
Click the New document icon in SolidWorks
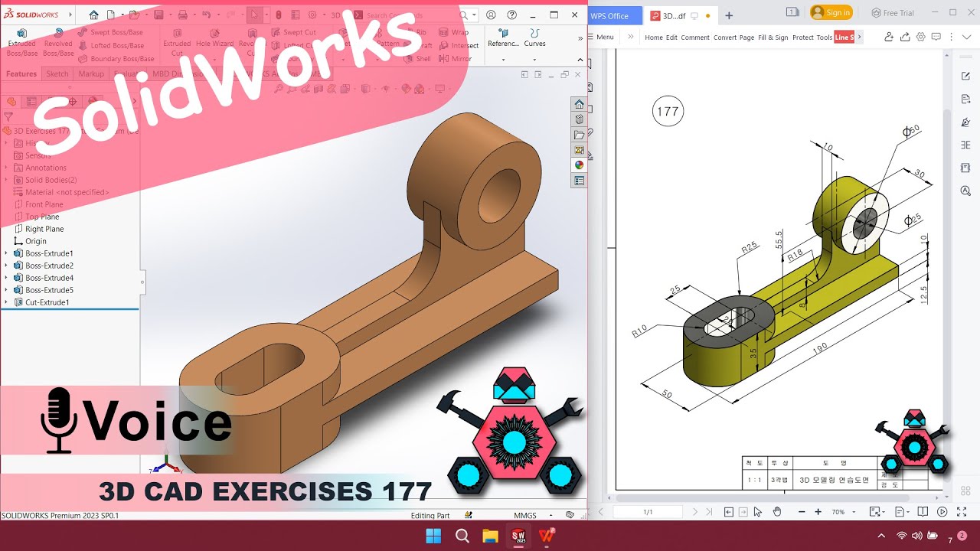click(111, 15)
